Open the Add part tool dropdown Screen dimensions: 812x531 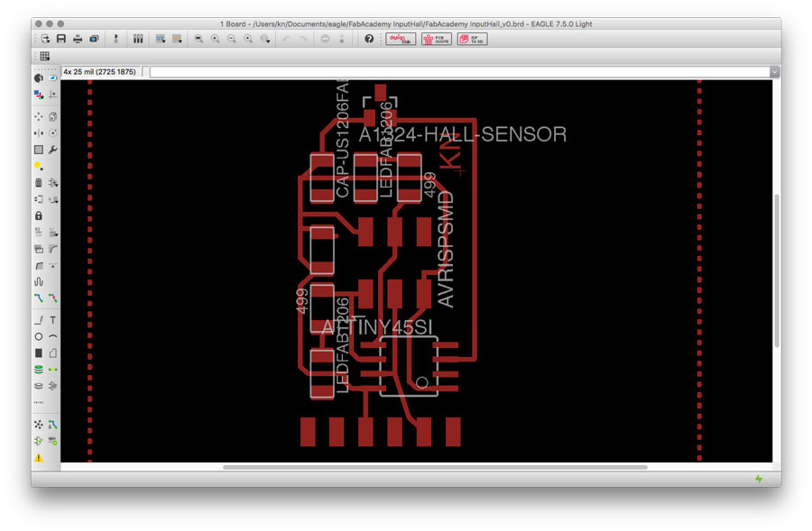point(53,183)
